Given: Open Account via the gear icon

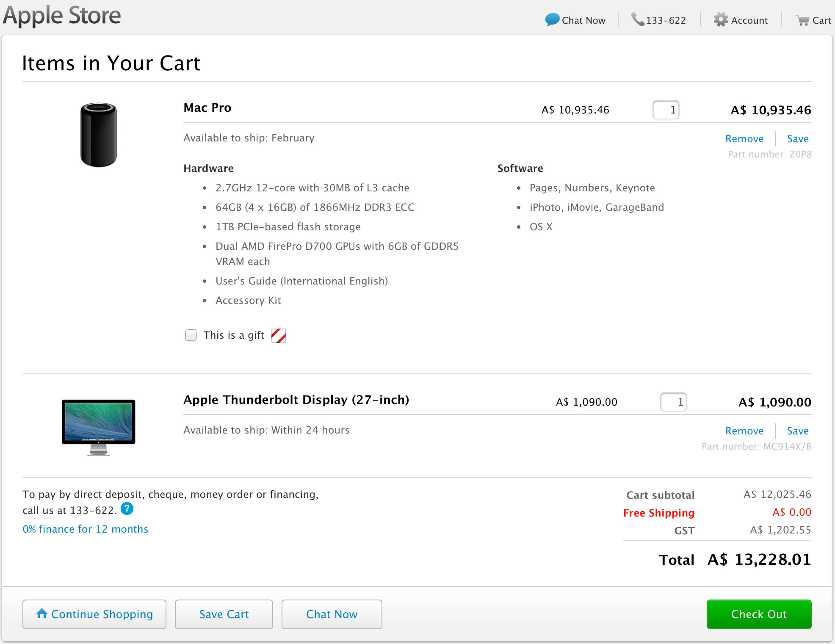Looking at the screenshot, I should (721, 19).
